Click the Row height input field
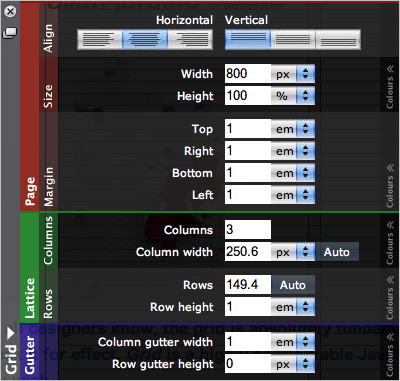The image size is (400, 381). 248,307
